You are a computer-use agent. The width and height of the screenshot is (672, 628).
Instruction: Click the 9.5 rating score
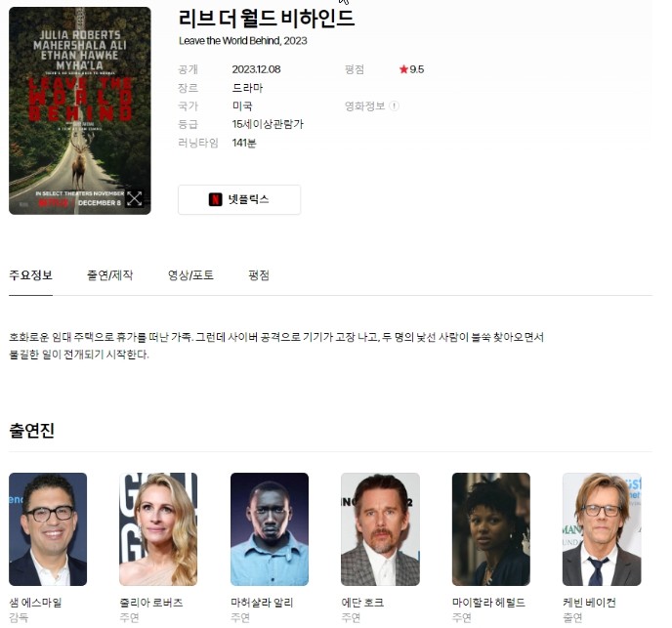point(416,69)
